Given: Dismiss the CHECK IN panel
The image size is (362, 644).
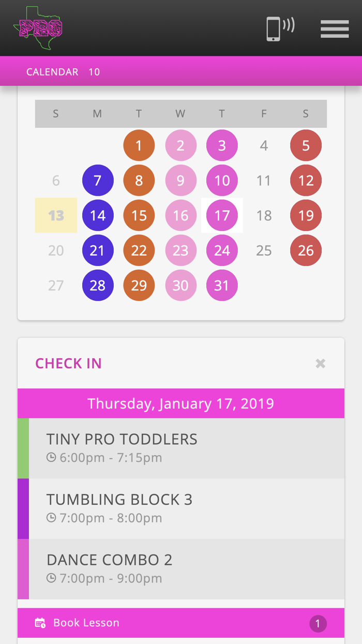Looking at the screenshot, I should click(321, 363).
